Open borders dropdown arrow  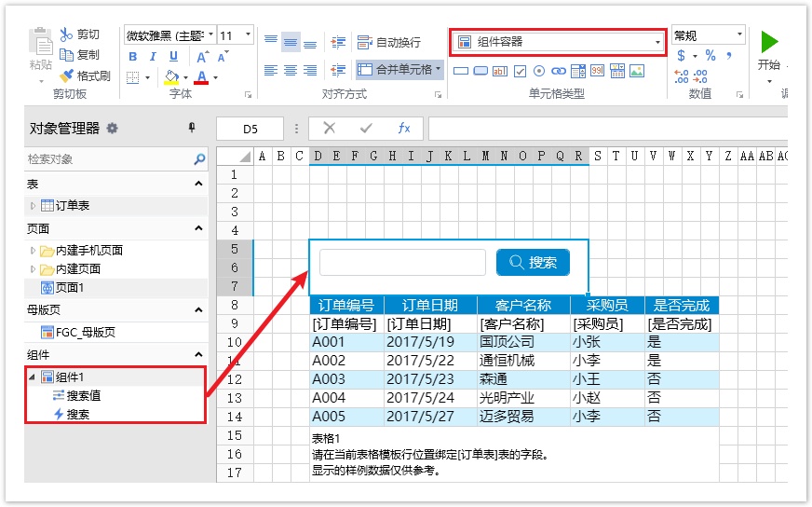tap(147, 77)
